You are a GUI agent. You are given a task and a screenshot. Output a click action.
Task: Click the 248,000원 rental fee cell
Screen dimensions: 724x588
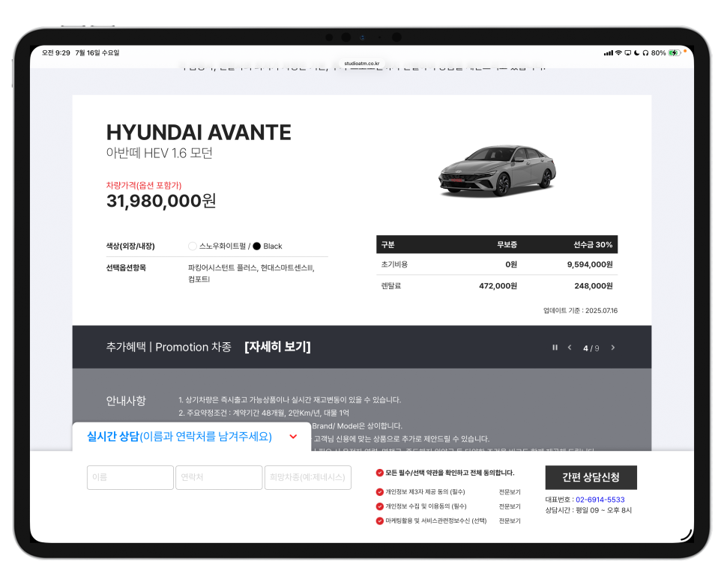[x=594, y=285]
